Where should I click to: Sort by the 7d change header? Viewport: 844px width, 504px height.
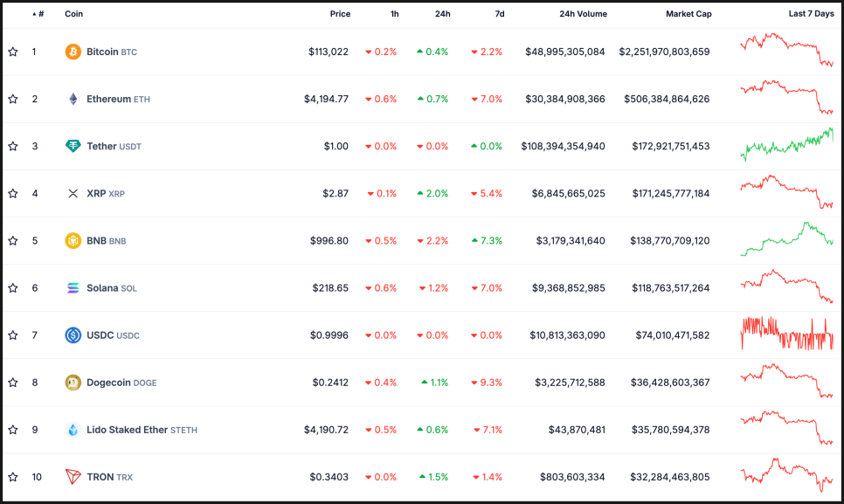click(500, 14)
